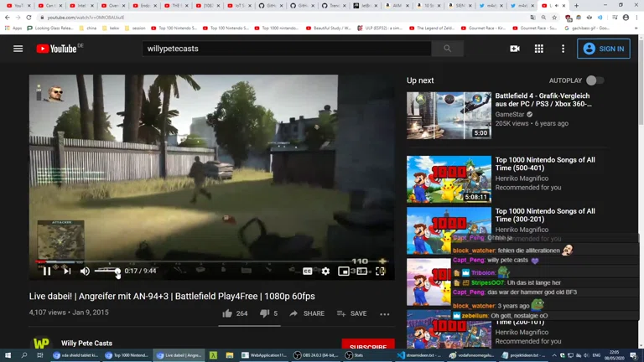The height and width of the screenshot is (362, 644).
Task: Open Willy Pete Casts channel name
Action: 86,343
